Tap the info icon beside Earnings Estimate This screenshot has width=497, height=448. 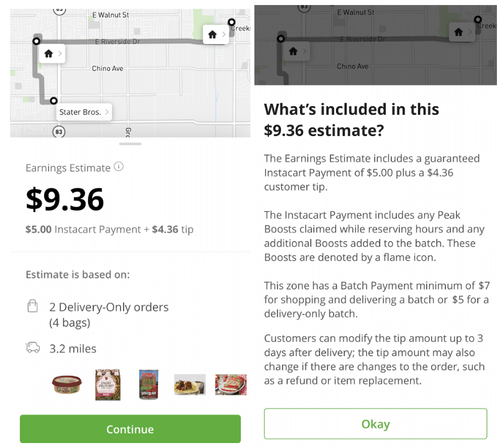pos(119,167)
